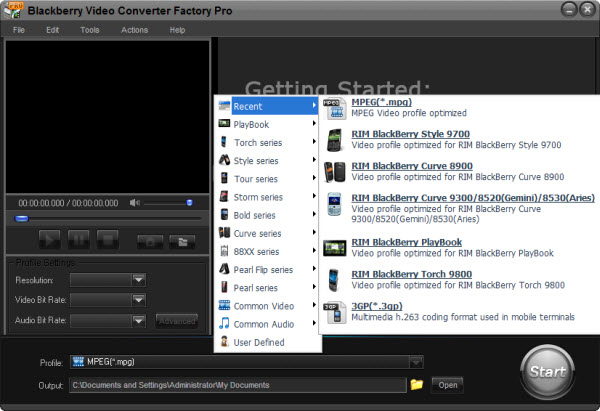Click the Output path field

click(x=238, y=385)
